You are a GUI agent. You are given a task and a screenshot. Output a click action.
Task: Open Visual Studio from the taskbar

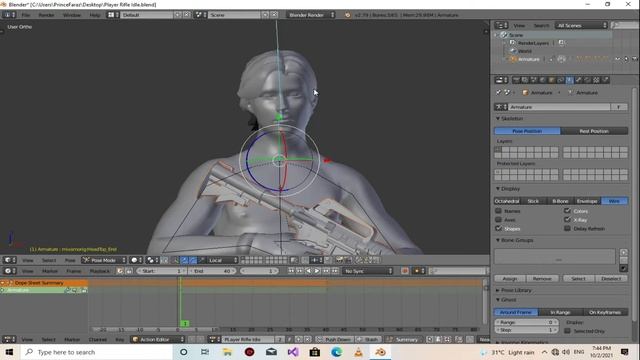[x=293, y=352]
